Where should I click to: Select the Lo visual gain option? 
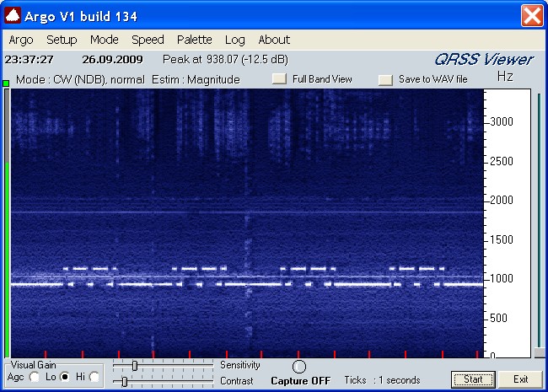pos(65,377)
